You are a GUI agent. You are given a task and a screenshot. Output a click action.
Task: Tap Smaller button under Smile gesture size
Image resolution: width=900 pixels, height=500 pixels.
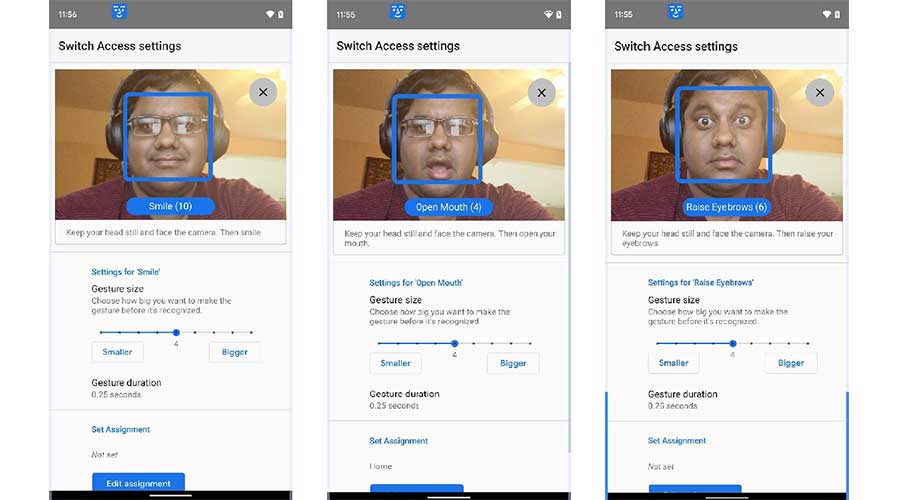pos(117,352)
